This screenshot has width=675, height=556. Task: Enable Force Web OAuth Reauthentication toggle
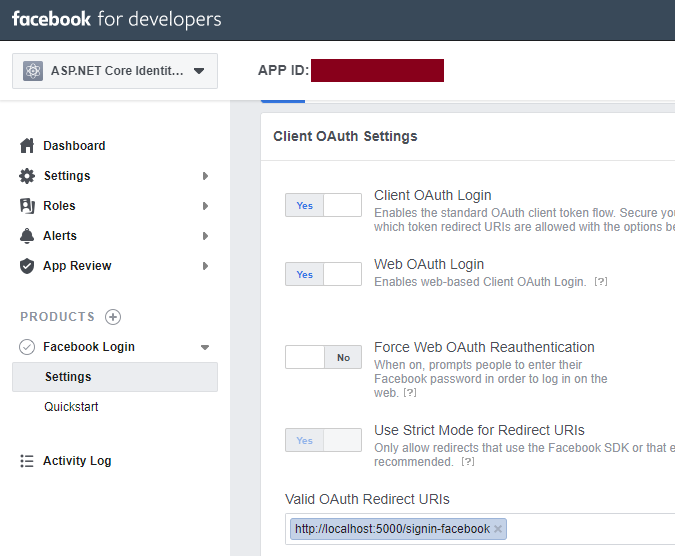323,357
